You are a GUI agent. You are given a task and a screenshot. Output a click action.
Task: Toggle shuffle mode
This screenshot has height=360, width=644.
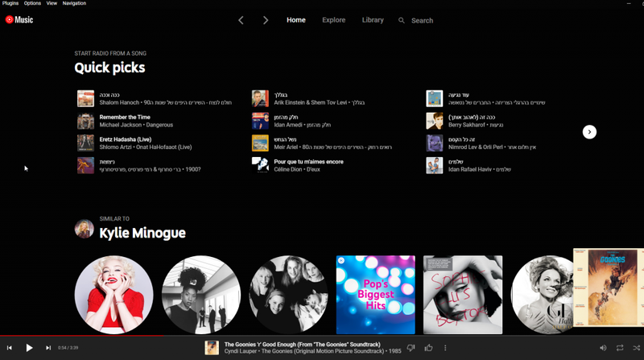pyautogui.click(x=636, y=348)
